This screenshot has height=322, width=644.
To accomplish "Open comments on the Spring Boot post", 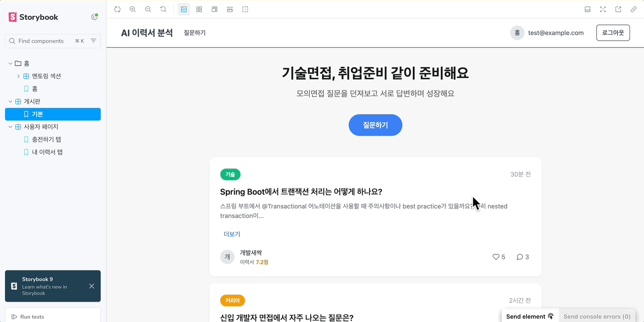I will coord(523,257).
